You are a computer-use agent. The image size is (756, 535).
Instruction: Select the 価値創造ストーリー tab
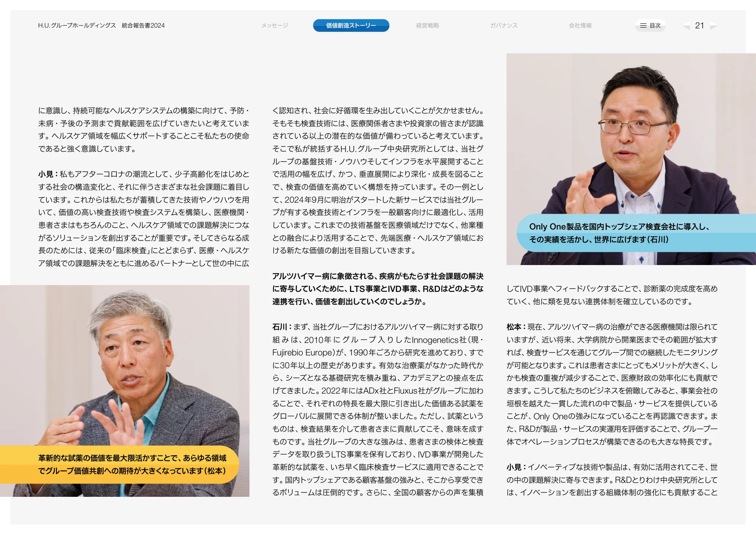[x=351, y=25]
